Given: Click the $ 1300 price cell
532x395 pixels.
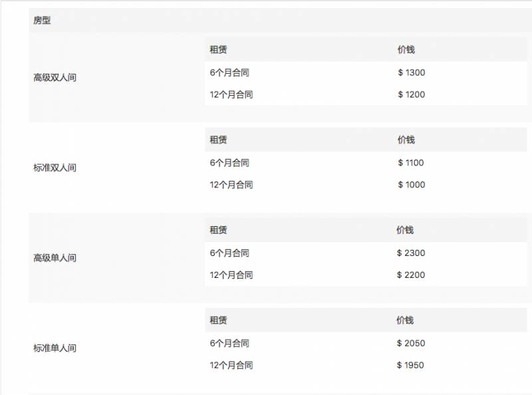Looking at the screenshot, I should pos(411,72).
